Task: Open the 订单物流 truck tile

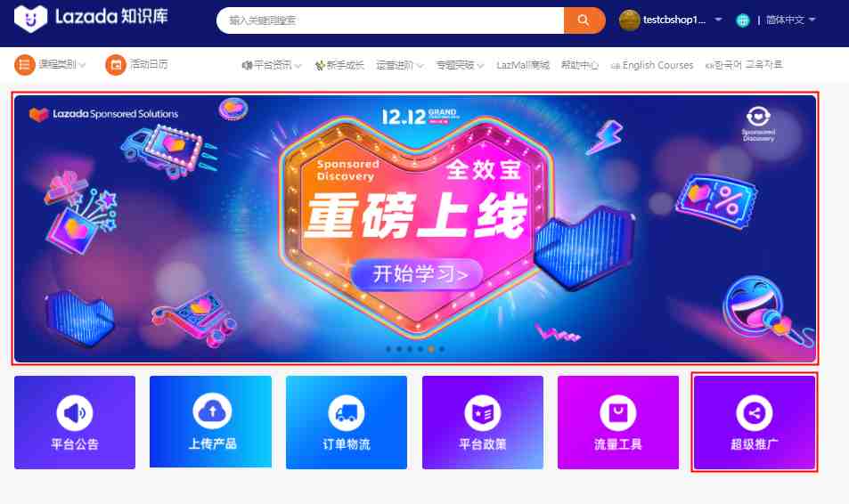Action: [x=347, y=422]
